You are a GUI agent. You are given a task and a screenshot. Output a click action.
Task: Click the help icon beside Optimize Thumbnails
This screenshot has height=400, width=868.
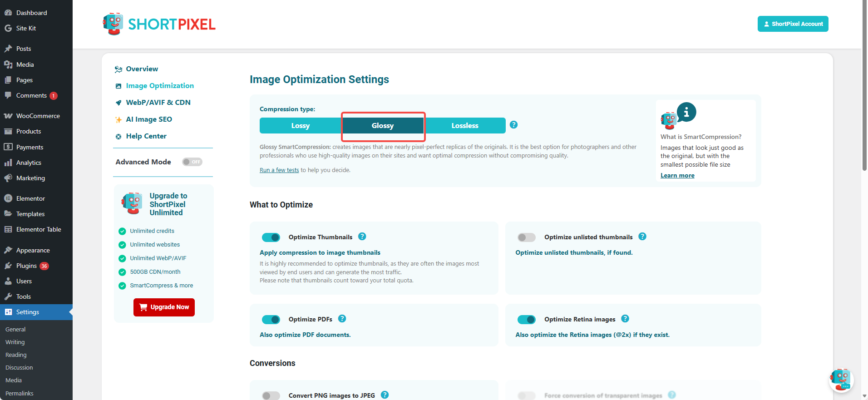[362, 237]
